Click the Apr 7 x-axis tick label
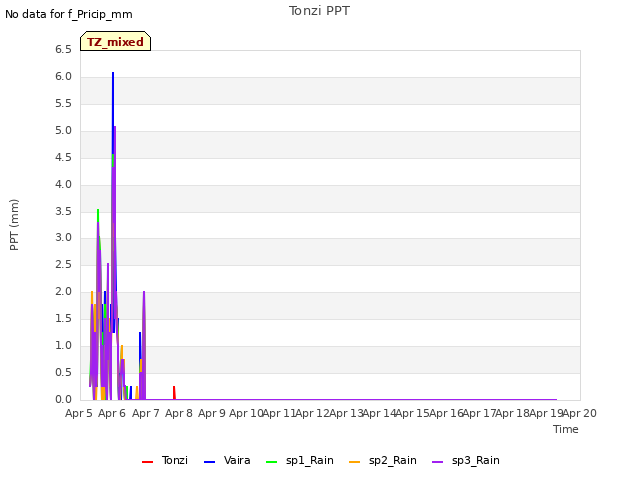This screenshot has height=480, width=640. (x=146, y=413)
